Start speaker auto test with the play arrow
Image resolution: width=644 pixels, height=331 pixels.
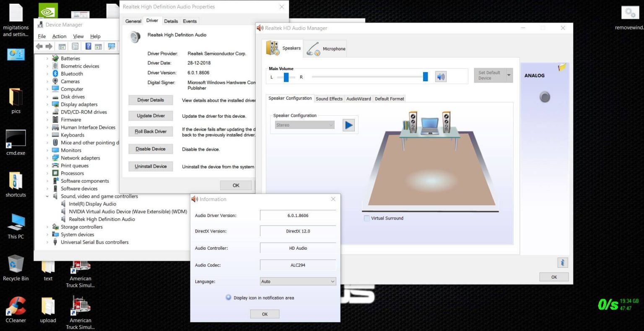pyautogui.click(x=348, y=124)
